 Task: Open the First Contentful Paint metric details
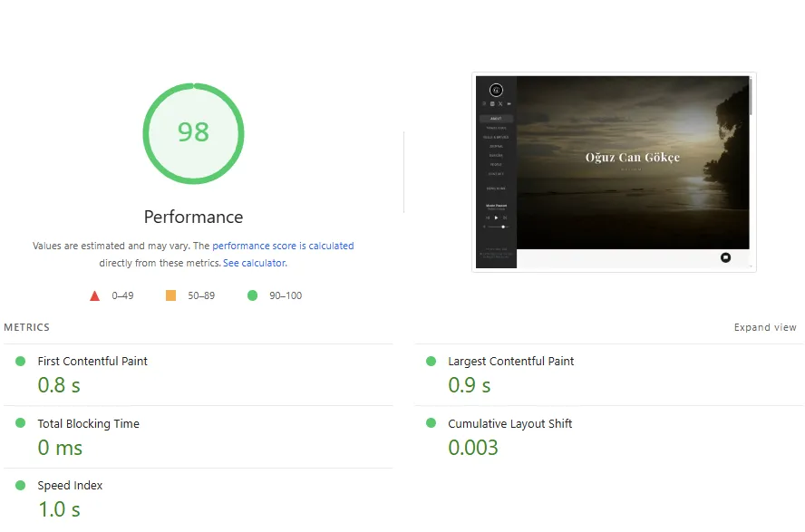point(92,361)
